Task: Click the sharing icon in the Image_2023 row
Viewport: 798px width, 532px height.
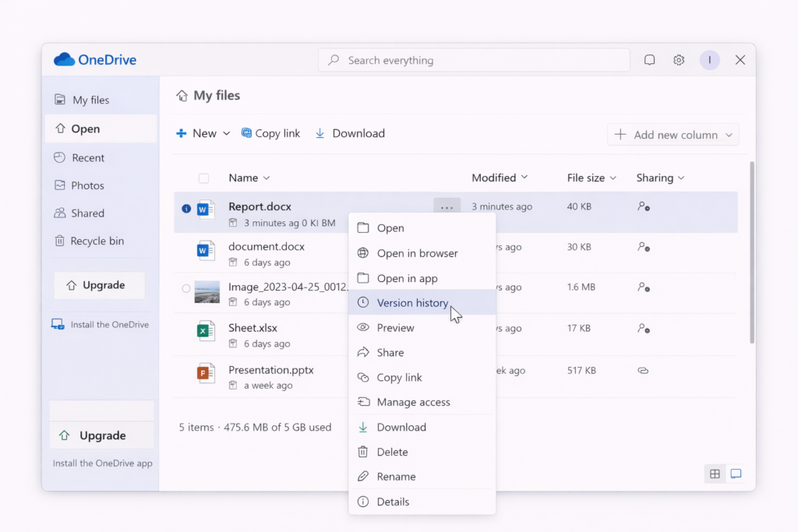Action: point(643,287)
